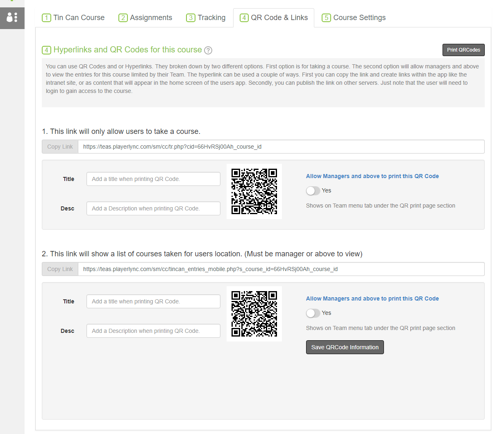Copy the tincan entries mobile link

60,269
